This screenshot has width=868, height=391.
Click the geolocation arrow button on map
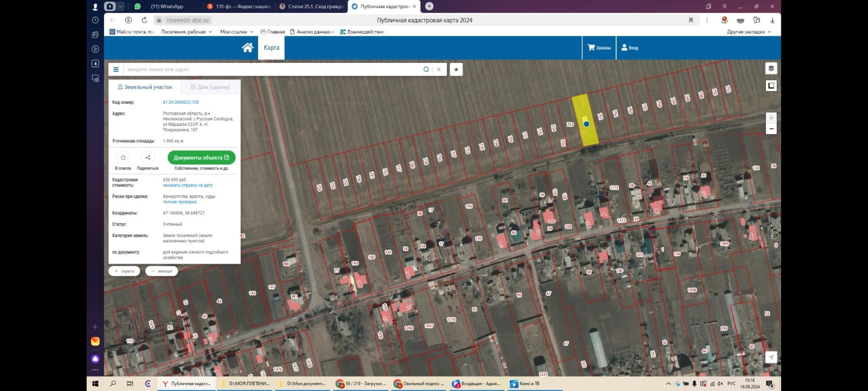pos(771,357)
